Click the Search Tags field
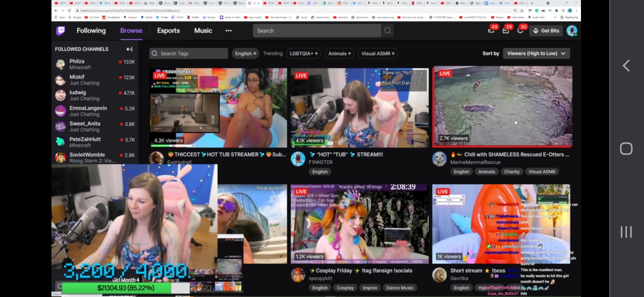 (x=189, y=53)
